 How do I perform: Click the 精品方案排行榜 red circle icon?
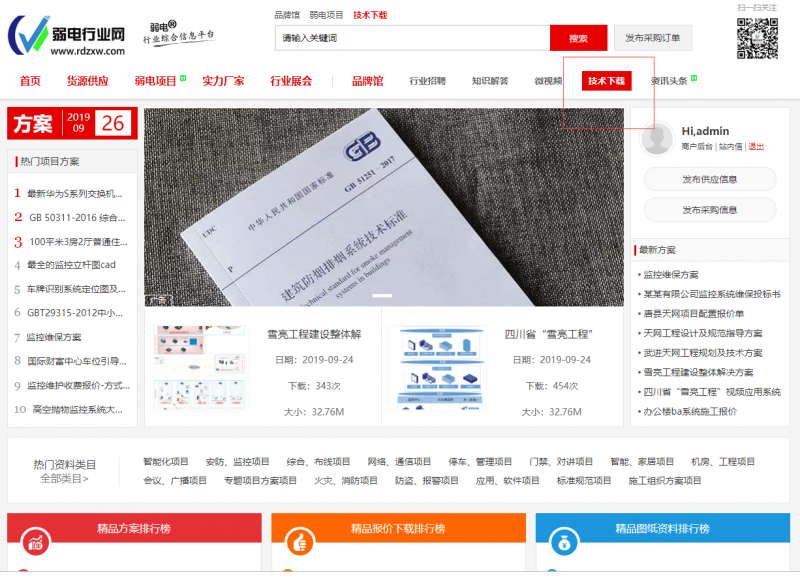(36, 542)
